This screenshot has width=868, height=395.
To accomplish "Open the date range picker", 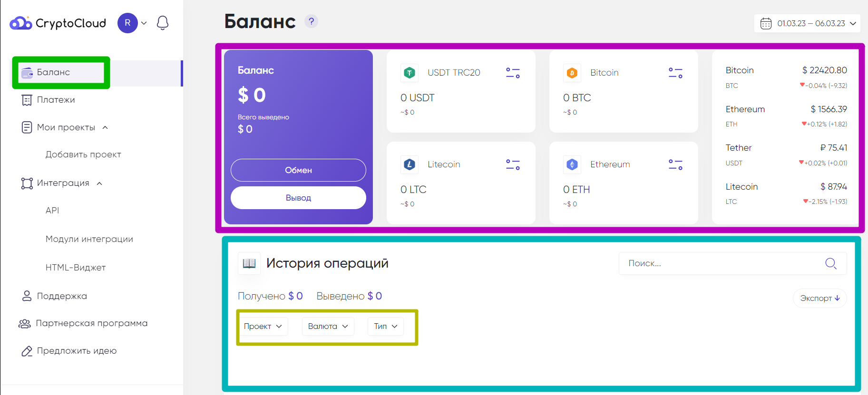I will pos(807,23).
